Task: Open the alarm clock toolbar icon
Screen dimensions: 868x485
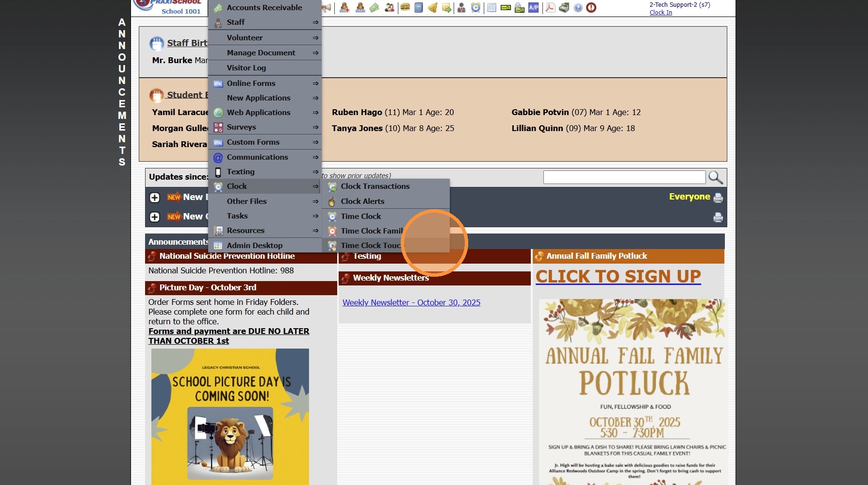Action: point(475,7)
